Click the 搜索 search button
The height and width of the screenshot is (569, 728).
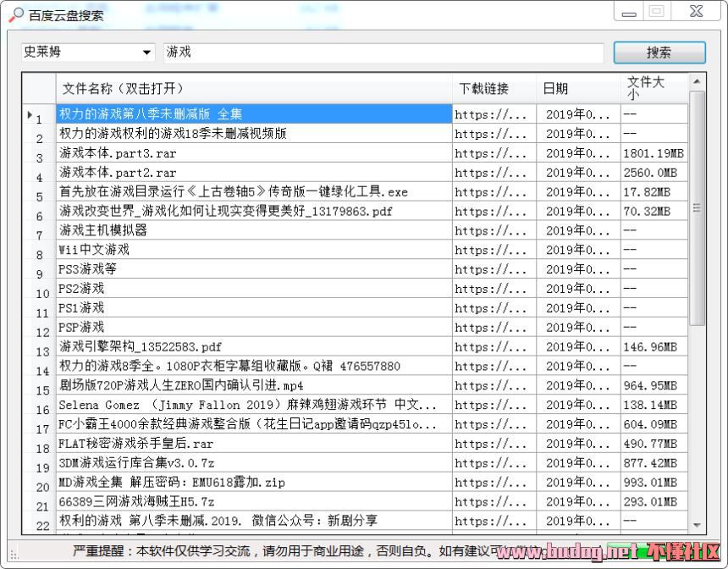tap(659, 52)
